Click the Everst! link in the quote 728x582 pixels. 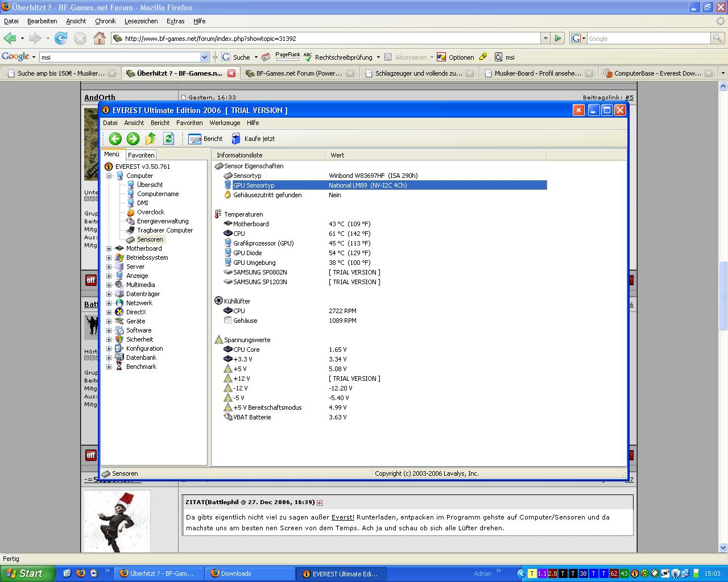tap(342, 517)
